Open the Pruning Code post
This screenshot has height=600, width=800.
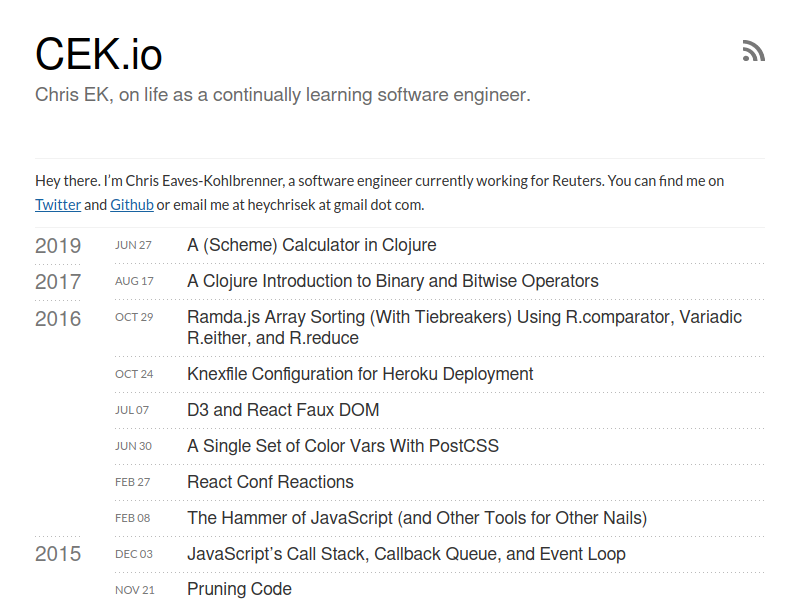pos(239,589)
